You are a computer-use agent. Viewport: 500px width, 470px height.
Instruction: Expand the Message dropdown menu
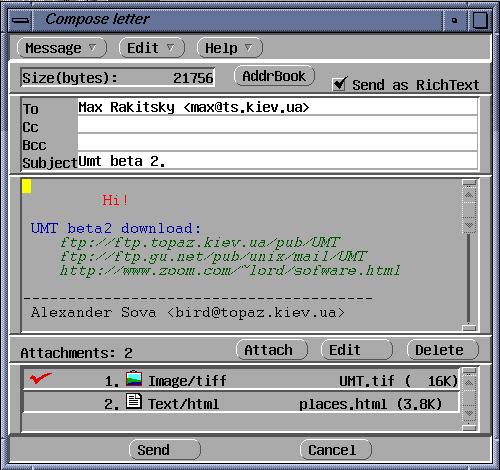click(62, 48)
